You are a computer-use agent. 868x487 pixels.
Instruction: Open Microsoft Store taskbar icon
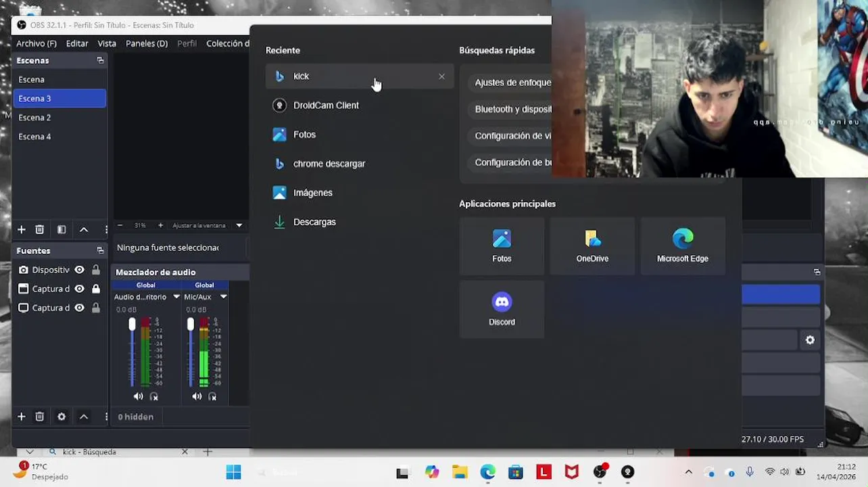click(516, 472)
